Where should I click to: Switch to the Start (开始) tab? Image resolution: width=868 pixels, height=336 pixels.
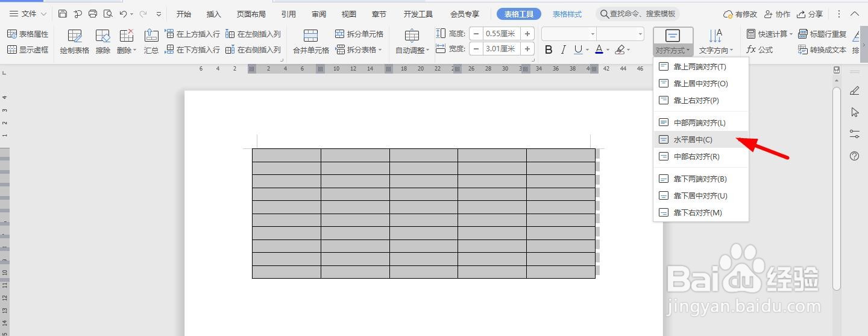point(184,14)
